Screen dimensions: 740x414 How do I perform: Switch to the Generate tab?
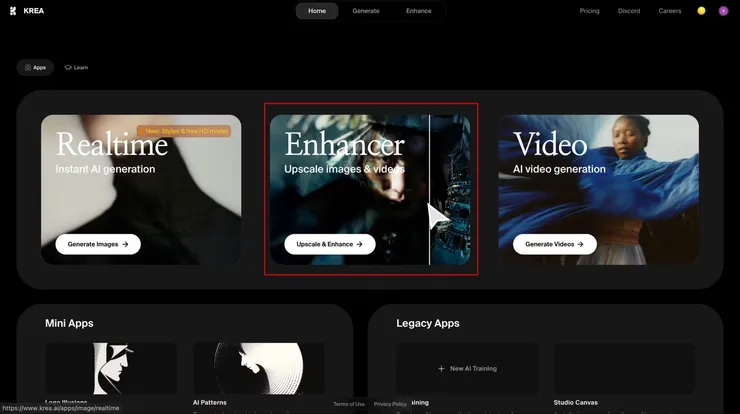(x=366, y=11)
